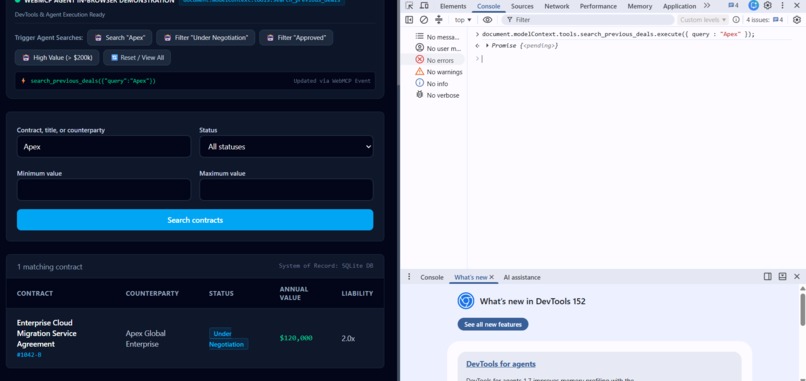Open the Performance tab
The height and width of the screenshot is (381, 806).
point(598,6)
